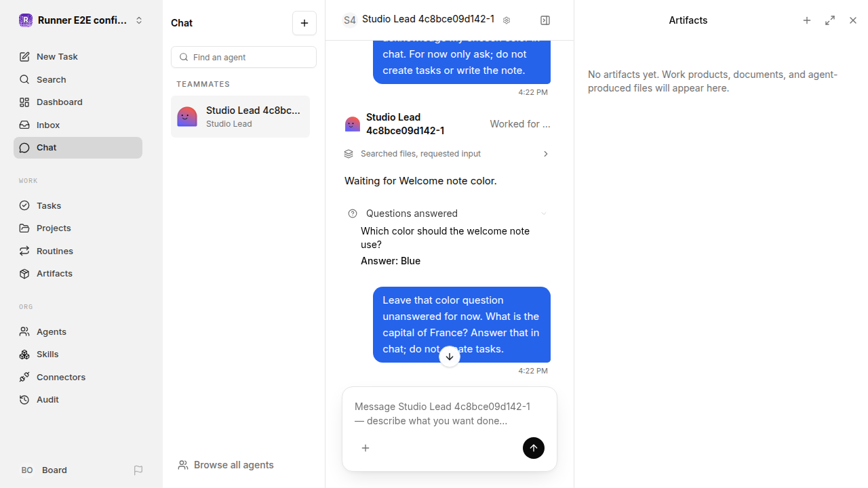Image resolution: width=868 pixels, height=488 pixels.
Task: Click the Artifacts cube icon in the sidebar
Action: (x=24, y=274)
